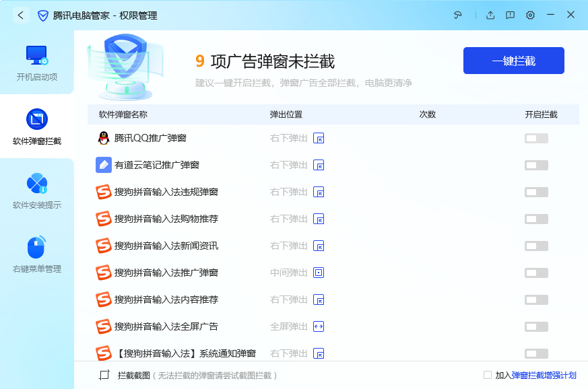Turn on blocking for 搜狗拼音输入法推广弹窗
The width and height of the screenshot is (588, 389).
pyautogui.click(x=536, y=273)
